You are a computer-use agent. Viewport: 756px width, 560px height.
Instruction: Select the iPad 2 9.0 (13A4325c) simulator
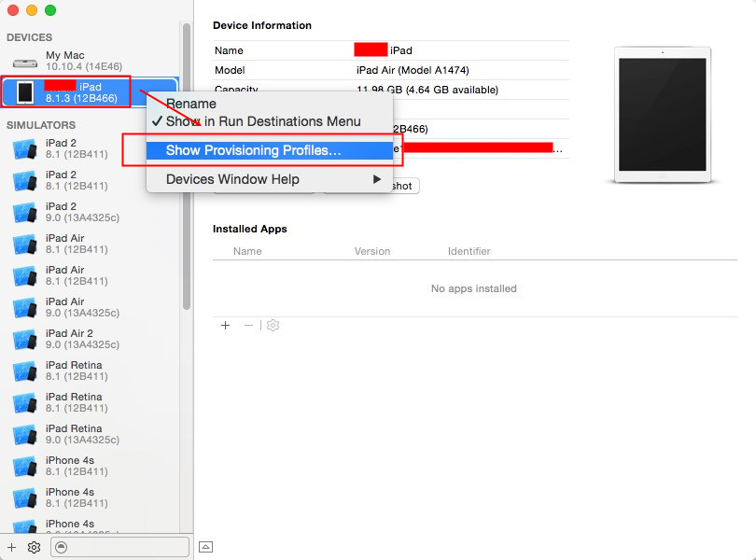coord(90,212)
